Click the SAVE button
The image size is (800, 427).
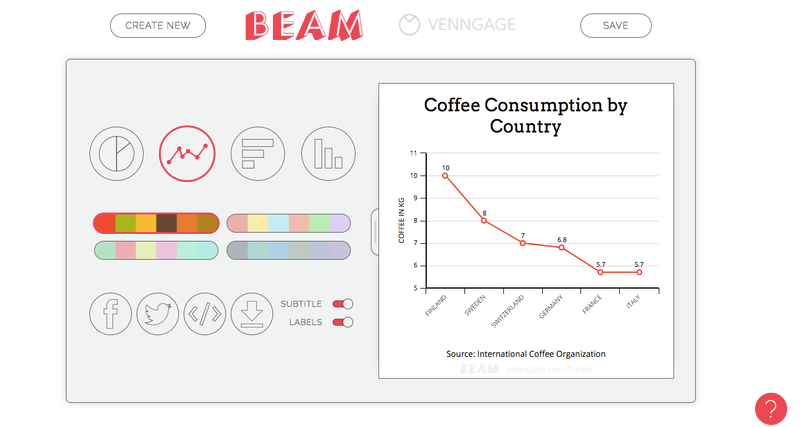616,26
